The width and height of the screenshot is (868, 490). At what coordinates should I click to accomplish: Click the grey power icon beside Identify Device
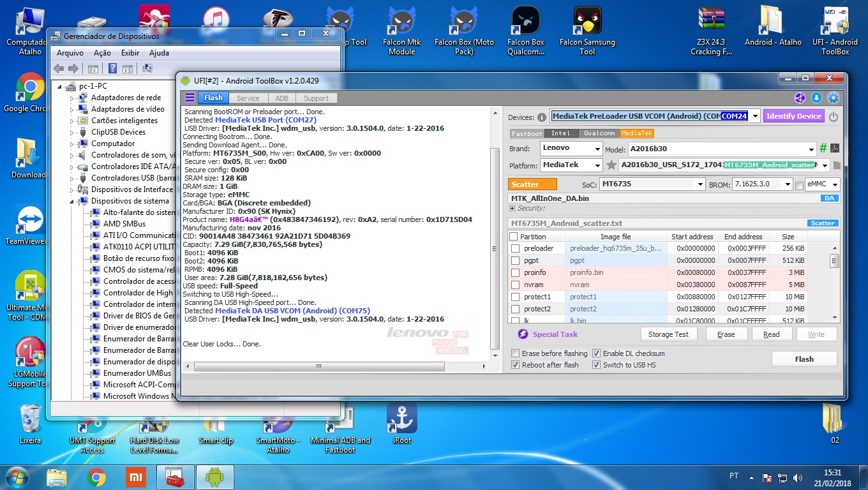834,117
